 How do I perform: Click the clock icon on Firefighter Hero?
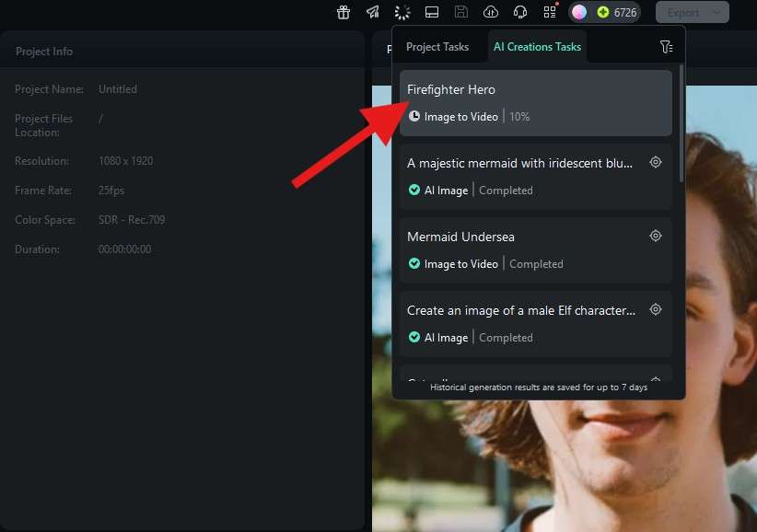[x=414, y=116]
